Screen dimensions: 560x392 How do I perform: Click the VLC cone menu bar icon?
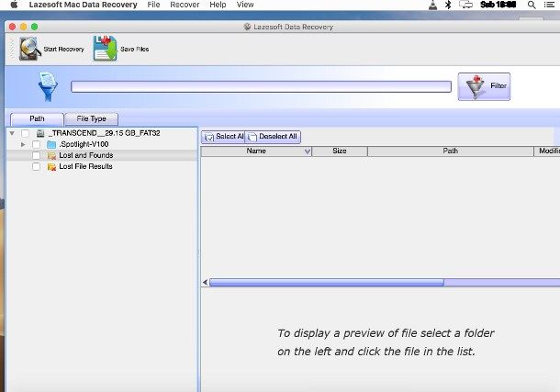coord(432,5)
